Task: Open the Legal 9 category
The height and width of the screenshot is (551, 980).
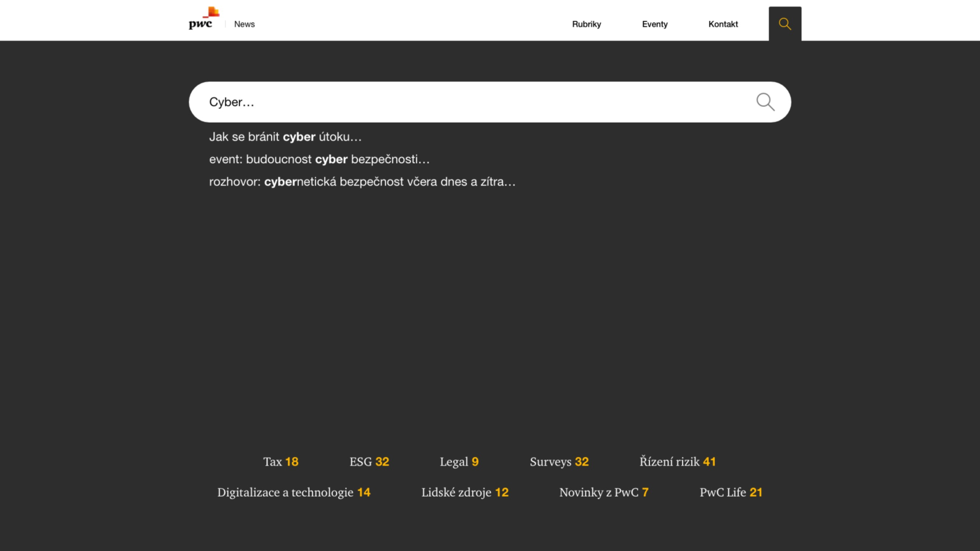Action: (459, 462)
